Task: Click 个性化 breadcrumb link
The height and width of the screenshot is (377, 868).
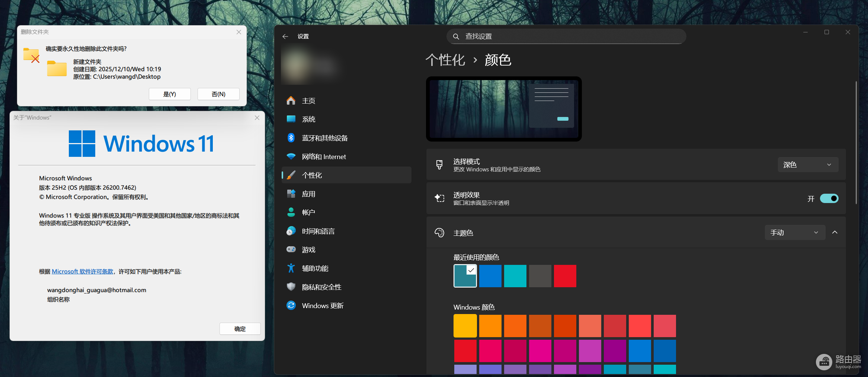Action: 445,60
